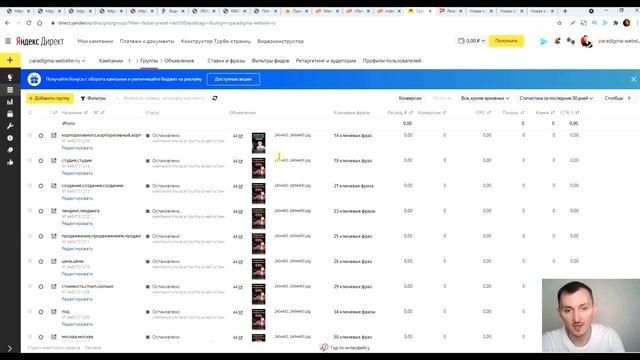Click the group type icon for лендинг row
640x360 pixels.
tap(53, 211)
